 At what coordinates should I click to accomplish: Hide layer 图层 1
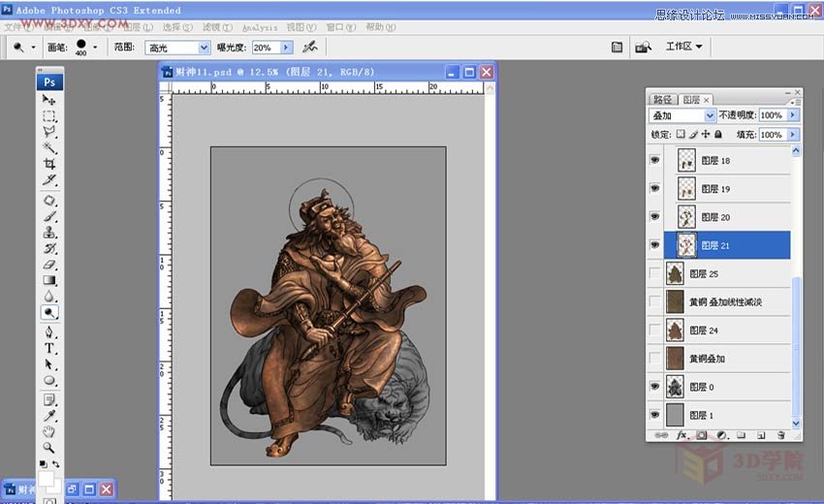654,415
